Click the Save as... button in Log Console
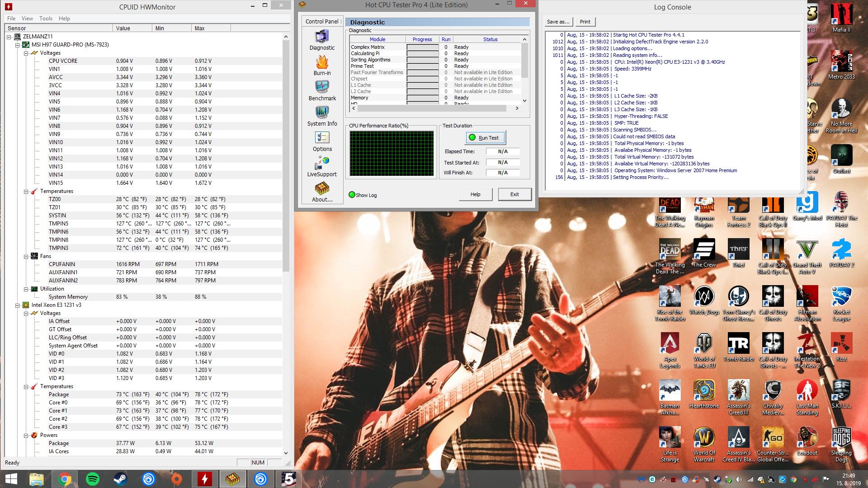The height and width of the screenshot is (488, 868). tap(558, 22)
